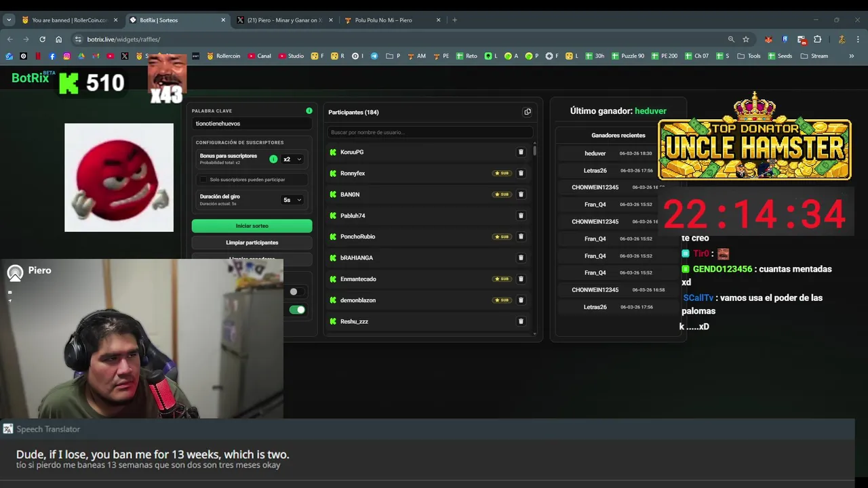Click chat username SCallTv

[x=698, y=298]
